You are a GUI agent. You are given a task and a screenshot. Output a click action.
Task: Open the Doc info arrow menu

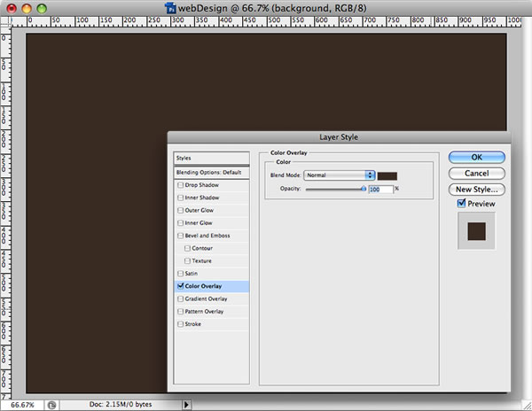pyautogui.click(x=186, y=405)
